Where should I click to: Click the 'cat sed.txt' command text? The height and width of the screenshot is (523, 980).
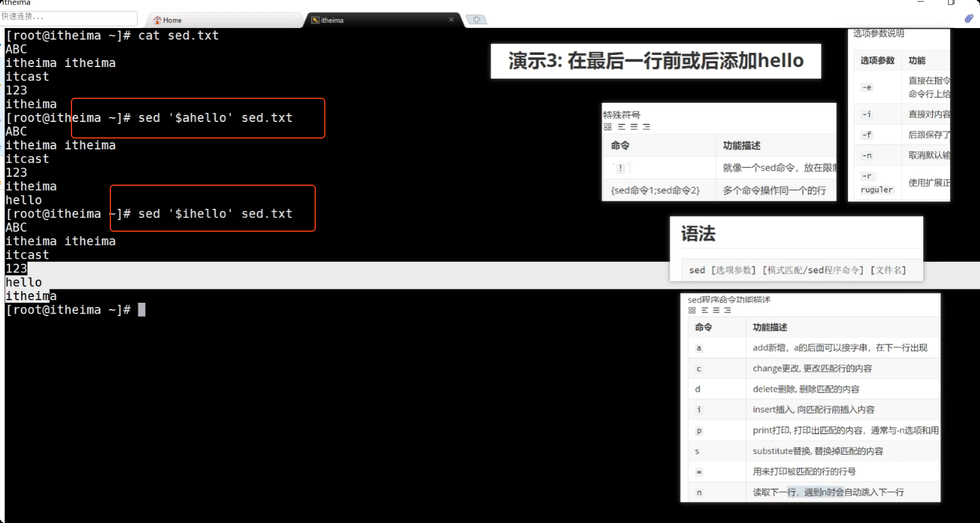coord(179,36)
